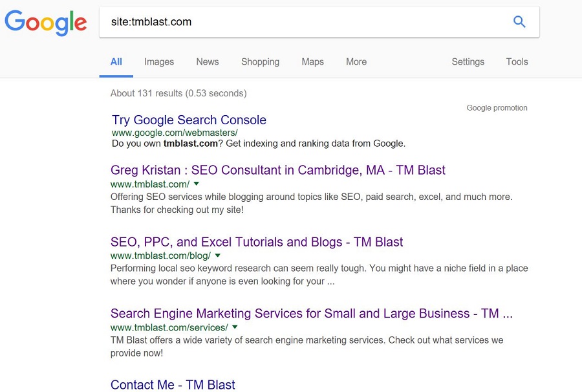Open the Maps tab
The width and height of the screenshot is (582, 392).
(x=312, y=62)
